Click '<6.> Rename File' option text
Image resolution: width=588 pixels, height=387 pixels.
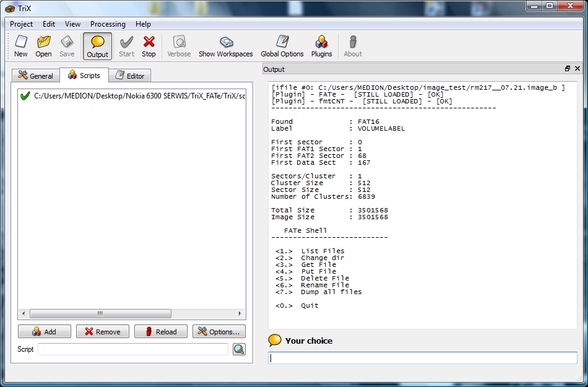[313, 285]
